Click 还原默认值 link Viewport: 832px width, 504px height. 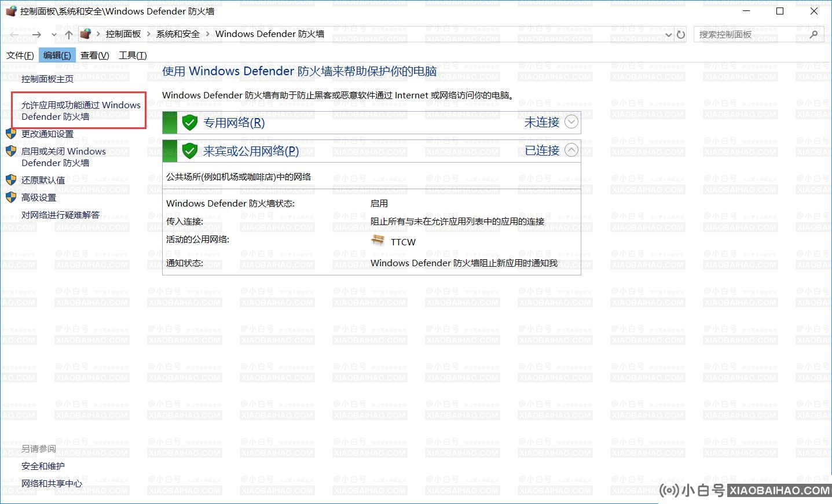(x=43, y=180)
